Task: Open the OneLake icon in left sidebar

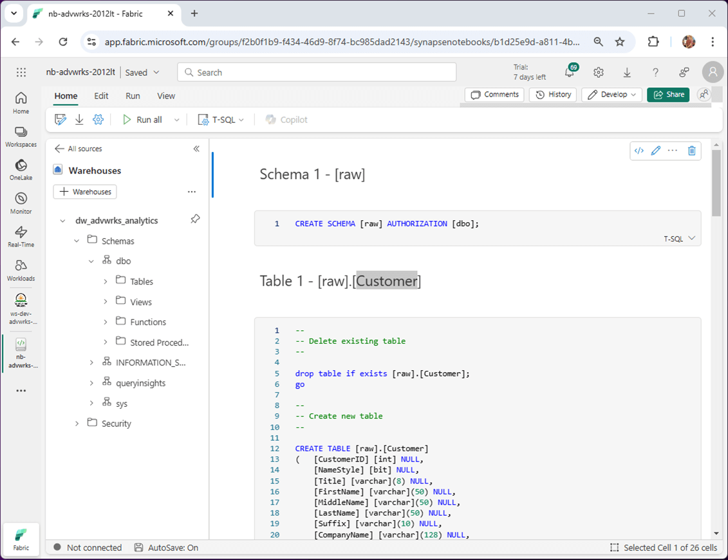Action: (21, 170)
